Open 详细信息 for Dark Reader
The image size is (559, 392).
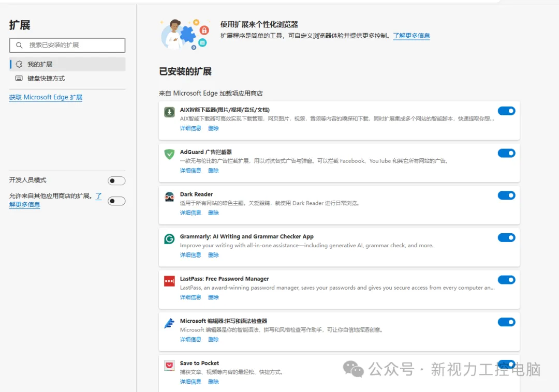[190, 213]
